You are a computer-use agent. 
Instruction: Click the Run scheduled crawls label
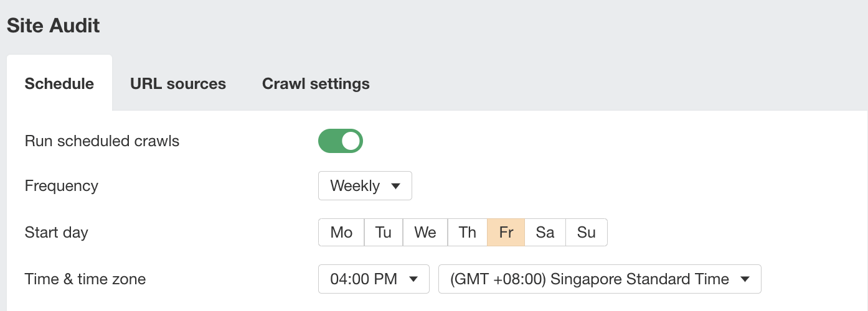tap(102, 141)
